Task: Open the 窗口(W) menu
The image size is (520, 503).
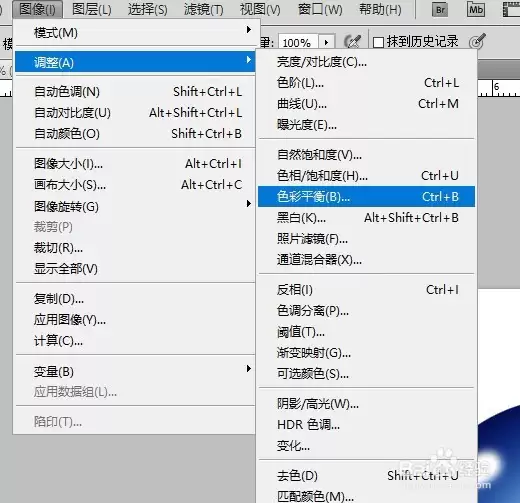Action: [320, 9]
